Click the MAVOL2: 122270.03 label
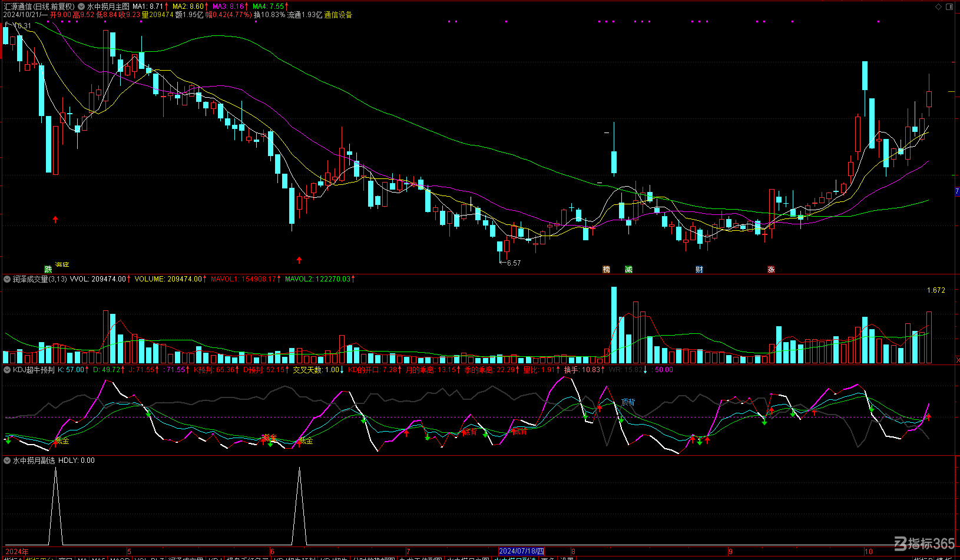This screenshot has height=560, width=960. (x=318, y=279)
